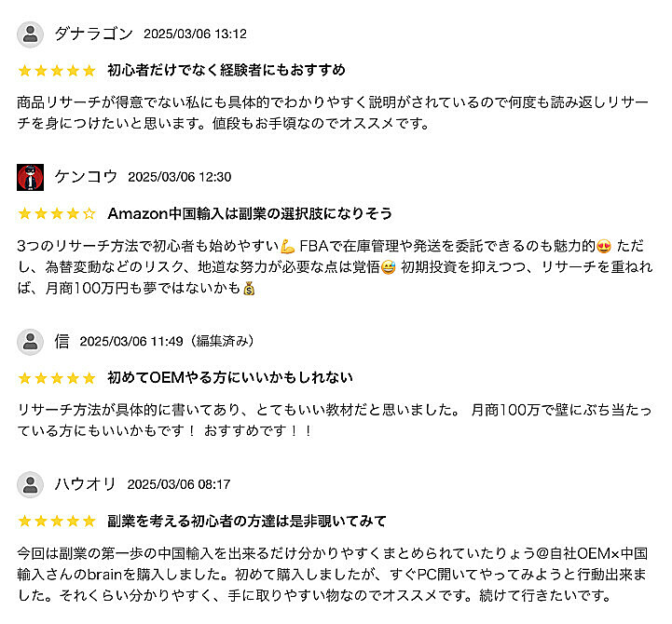Viewport: 672px width, 624px height.
Task: Click review title 副業を考える初心者の方達は是非覗いてみて
Action: tap(247, 521)
